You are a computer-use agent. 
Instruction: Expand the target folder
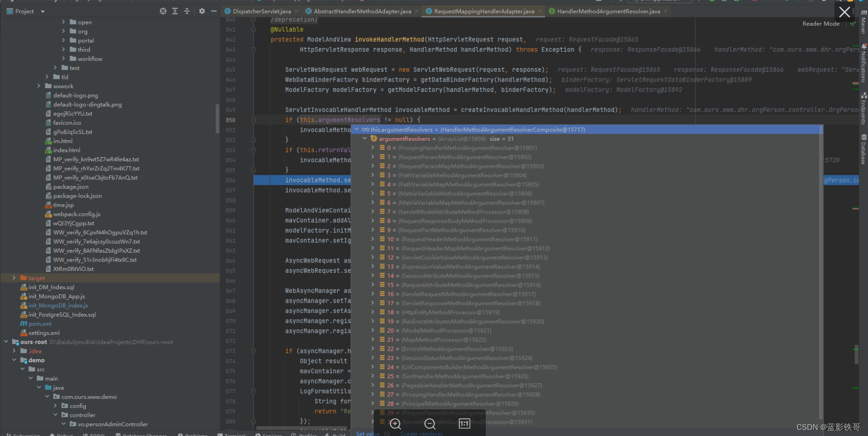click(14, 278)
